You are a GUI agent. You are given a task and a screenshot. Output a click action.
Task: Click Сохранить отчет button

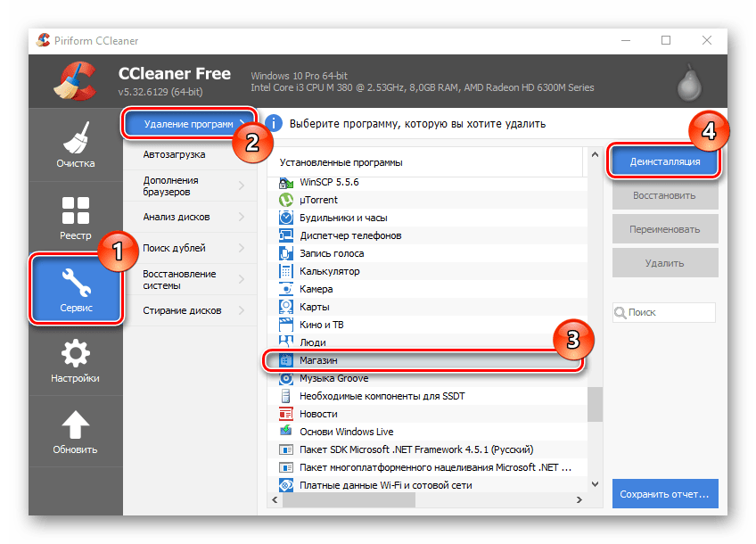pyautogui.click(x=665, y=493)
